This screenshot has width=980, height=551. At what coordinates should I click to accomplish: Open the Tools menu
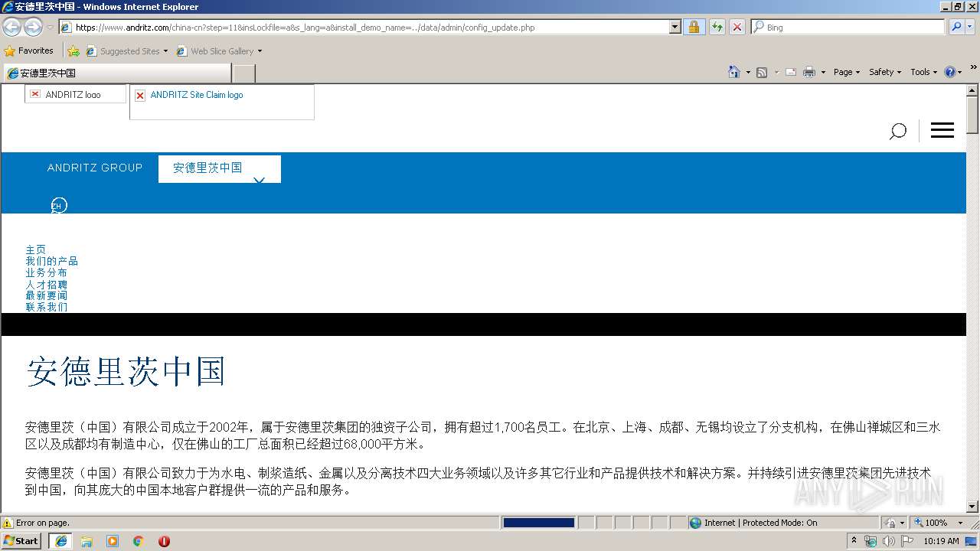click(925, 72)
